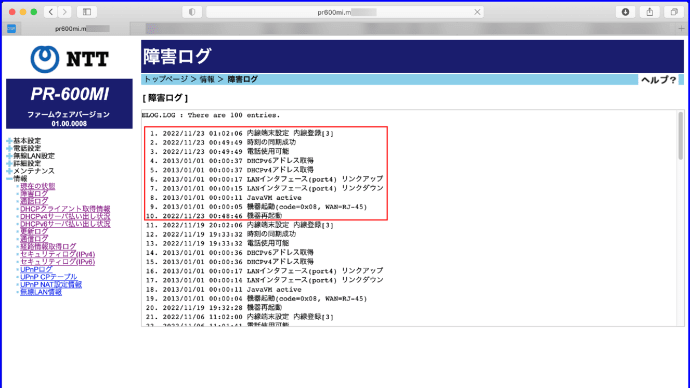Screen dimensions: 690x388
Task: Open the UPnPログ link
Action: pos(36,269)
